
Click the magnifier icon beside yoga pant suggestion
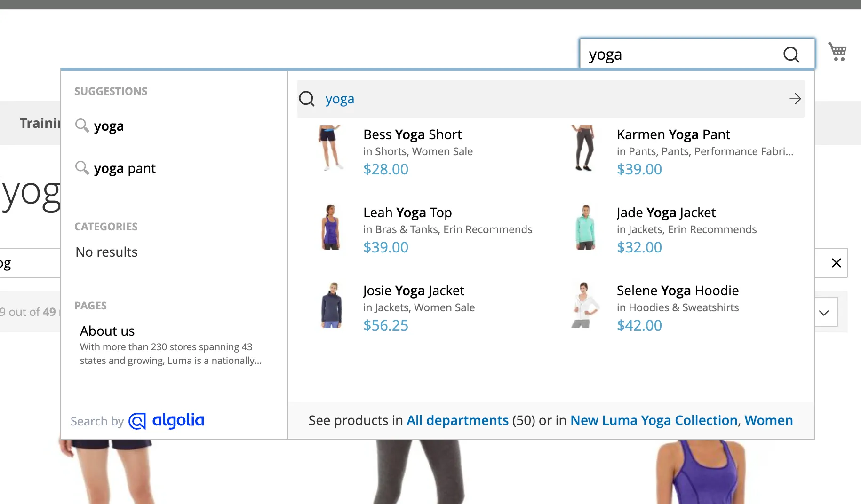point(82,168)
